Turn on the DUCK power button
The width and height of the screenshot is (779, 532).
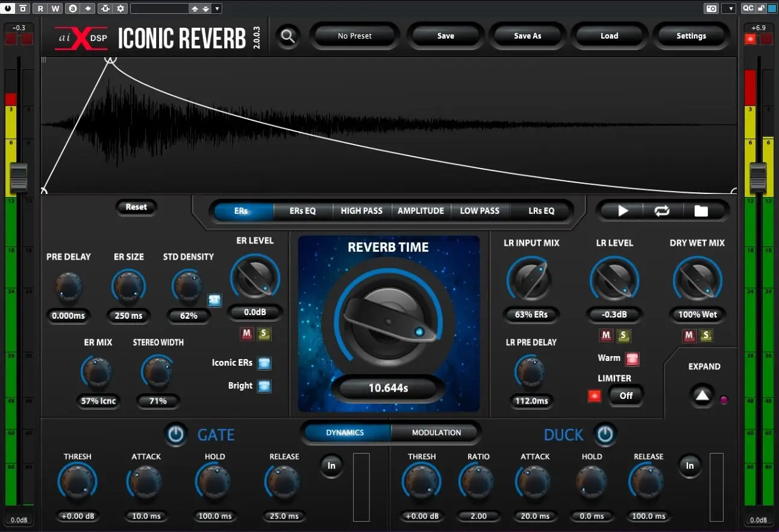coord(605,434)
